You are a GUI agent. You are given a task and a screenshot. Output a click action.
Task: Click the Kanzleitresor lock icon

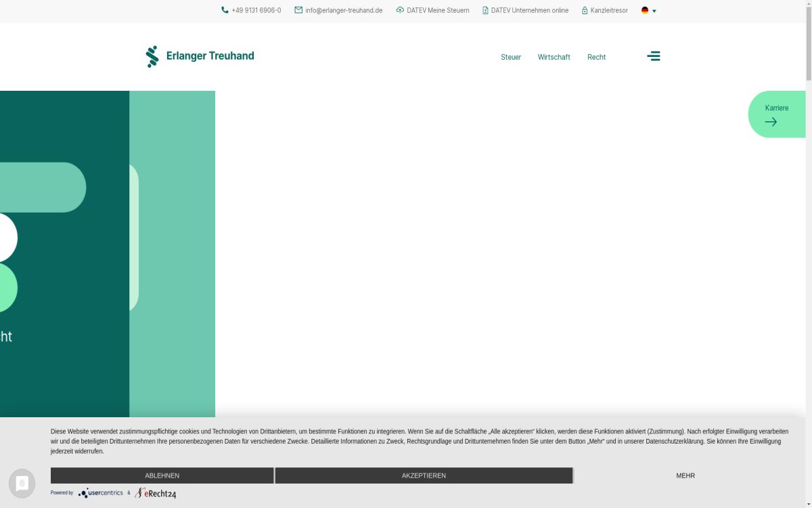(x=585, y=10)
